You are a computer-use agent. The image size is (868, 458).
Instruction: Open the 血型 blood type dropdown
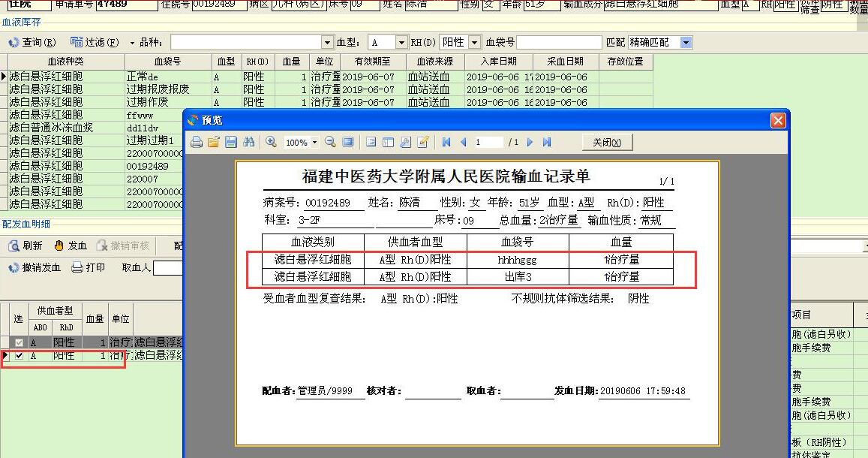[x=401, y=42]
